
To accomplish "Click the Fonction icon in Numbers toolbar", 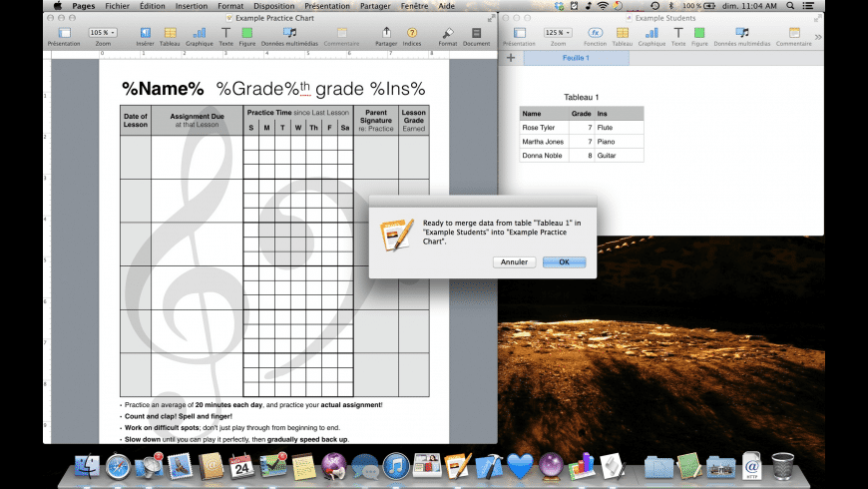I will [x=595, y=34].
